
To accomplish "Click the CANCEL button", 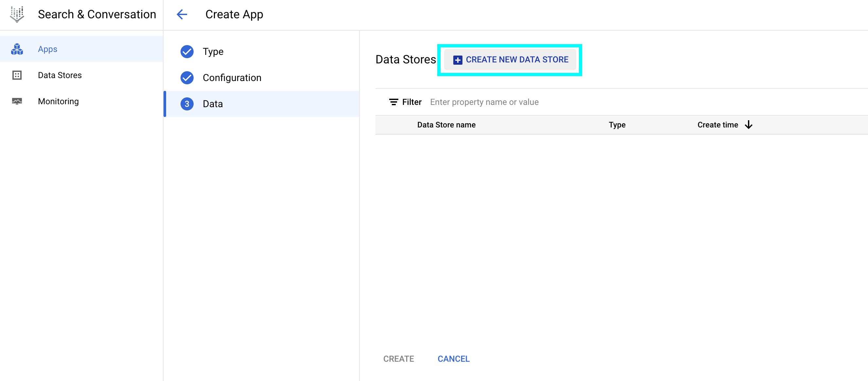I will (453, 359).
